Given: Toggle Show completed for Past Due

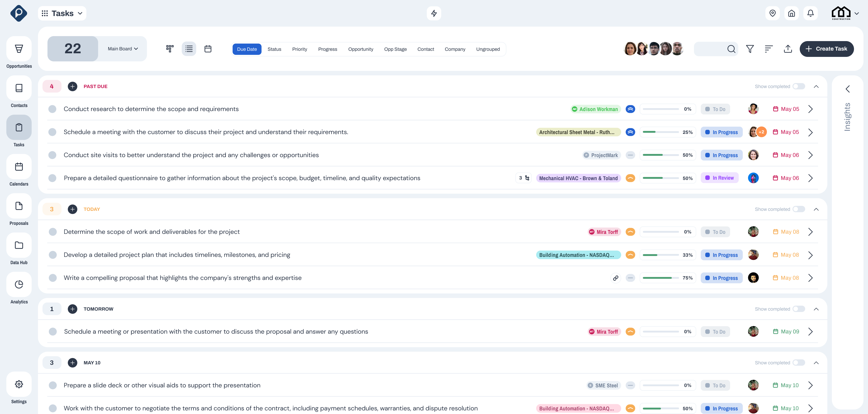Looking at the screenshot, I should 799,86.
